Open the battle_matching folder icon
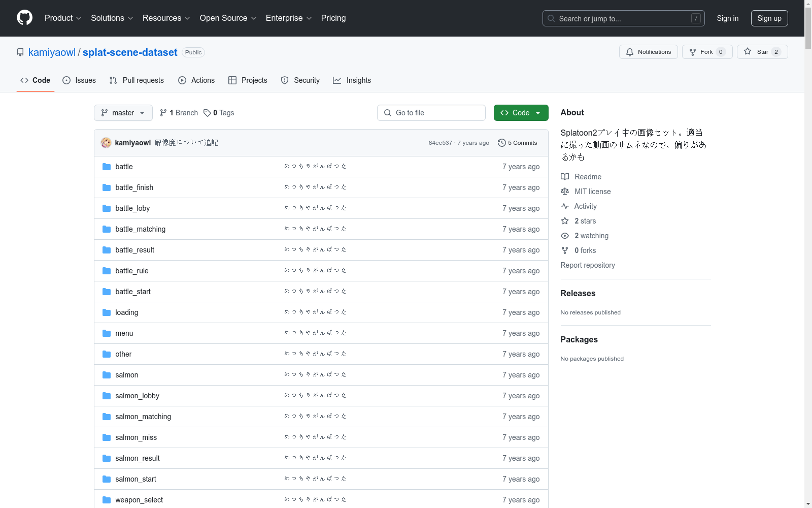Image resolution: width=812 pixels, height=508 pixels. (x=107, y=229)
